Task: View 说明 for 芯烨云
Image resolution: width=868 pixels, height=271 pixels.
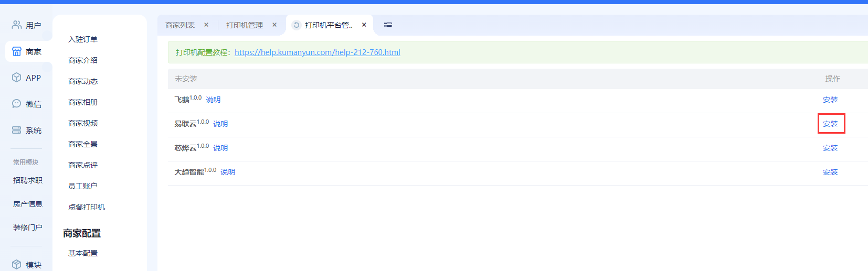Action: [x=220, y=148]
